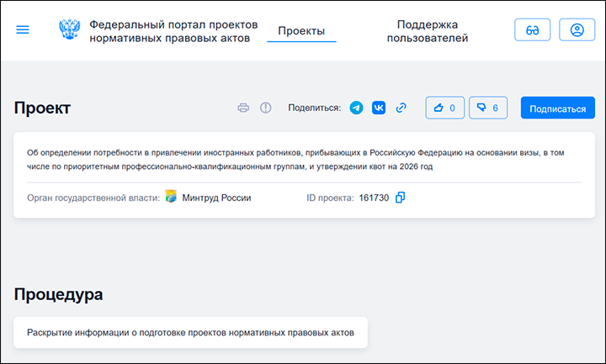Copy the project share link

click(x=401, y=108)
